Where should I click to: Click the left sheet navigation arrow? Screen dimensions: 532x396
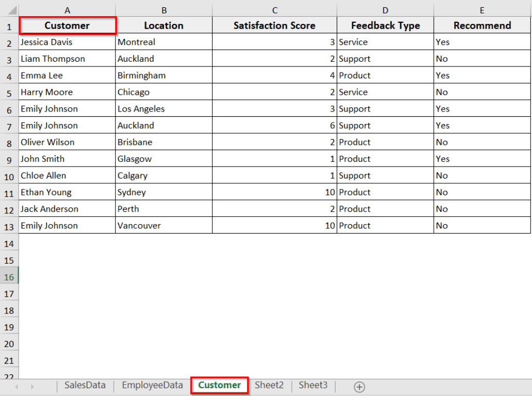point(17,386)
